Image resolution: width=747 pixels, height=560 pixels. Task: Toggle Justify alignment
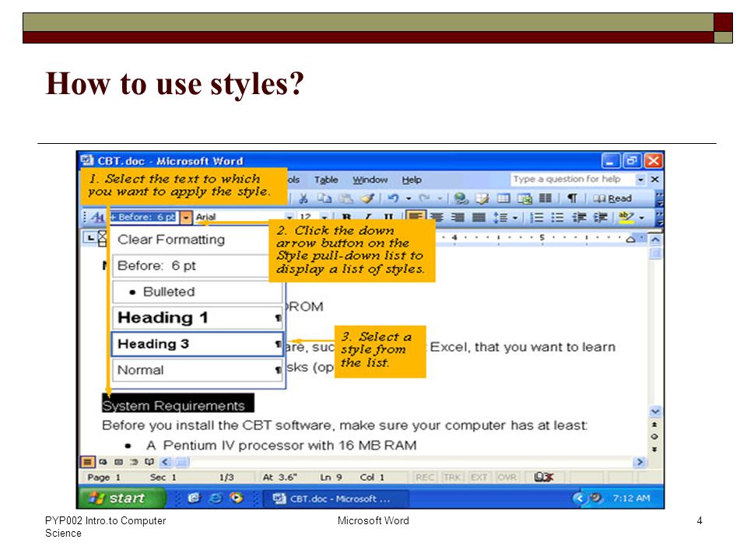(x=479, y=218)
